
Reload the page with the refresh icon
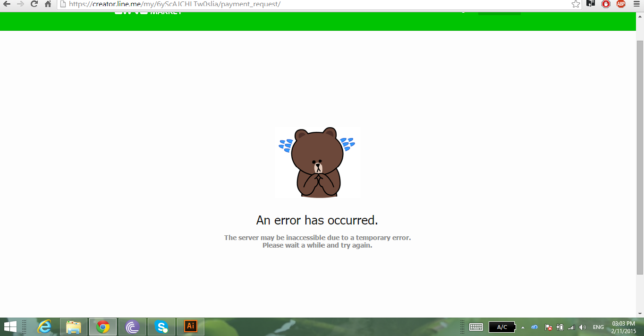pos(34,4)
